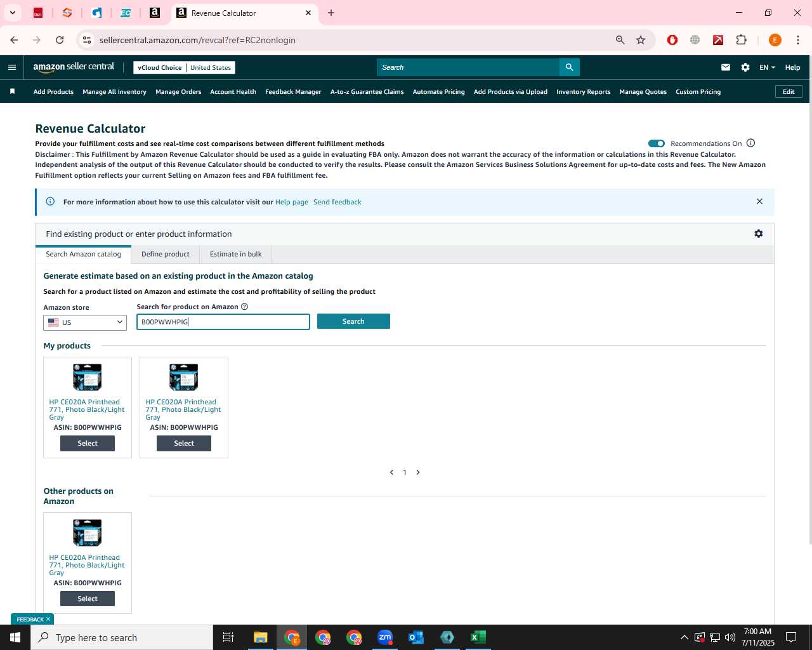Click the Seller Central header search box
The width and height of the screenshot is (812, 650).
(x=468, y=67)
